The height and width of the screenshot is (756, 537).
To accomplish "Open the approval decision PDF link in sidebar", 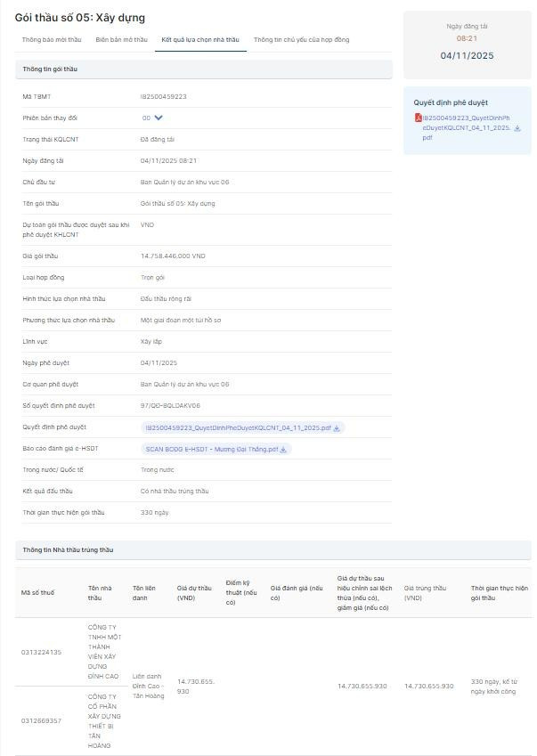I will point(465,127).
